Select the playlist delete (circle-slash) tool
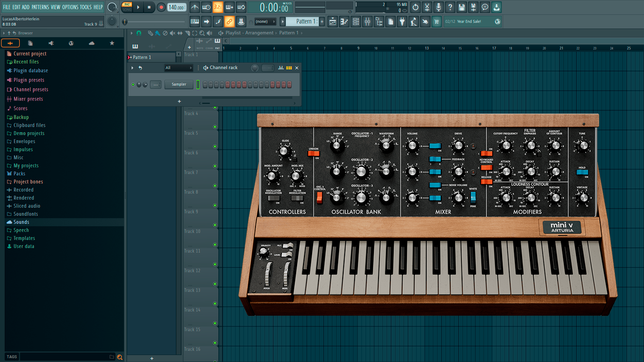Screen dimensions: 644x362 pyautogui.click(x=165, y=33)
